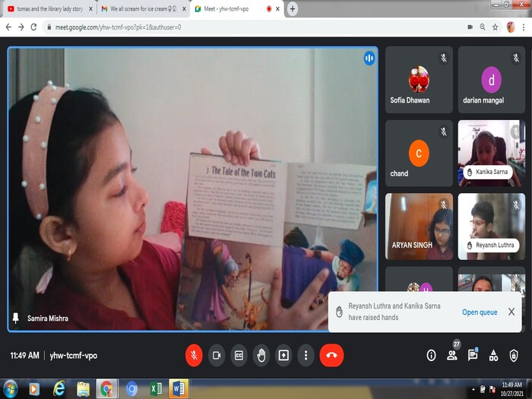The height and width of the screenshot is (399, 532).
Task: Open File Explorer folder from taskbar
Action: point(83,389)
